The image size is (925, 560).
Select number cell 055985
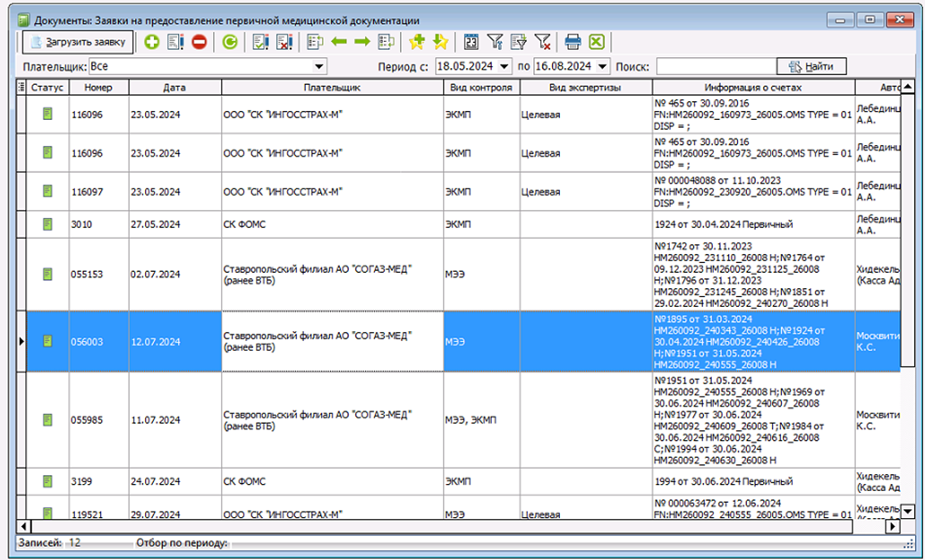98,420
